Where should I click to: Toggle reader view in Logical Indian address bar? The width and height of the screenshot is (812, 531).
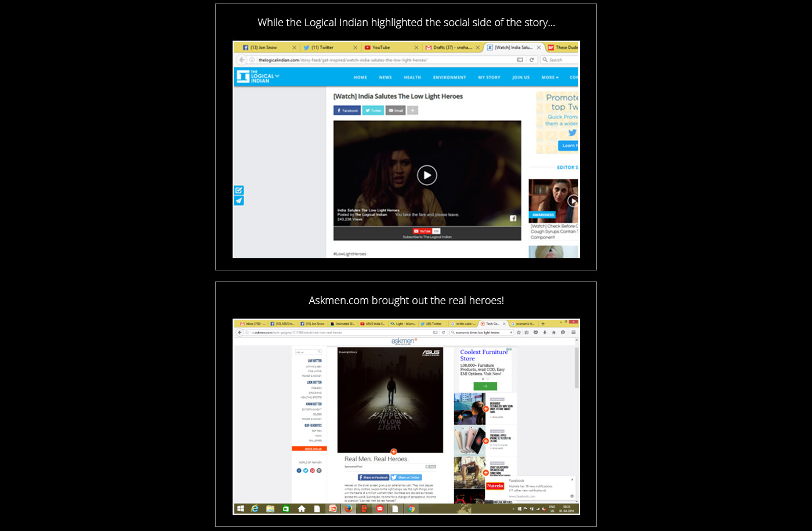click(x=520, y=60)
